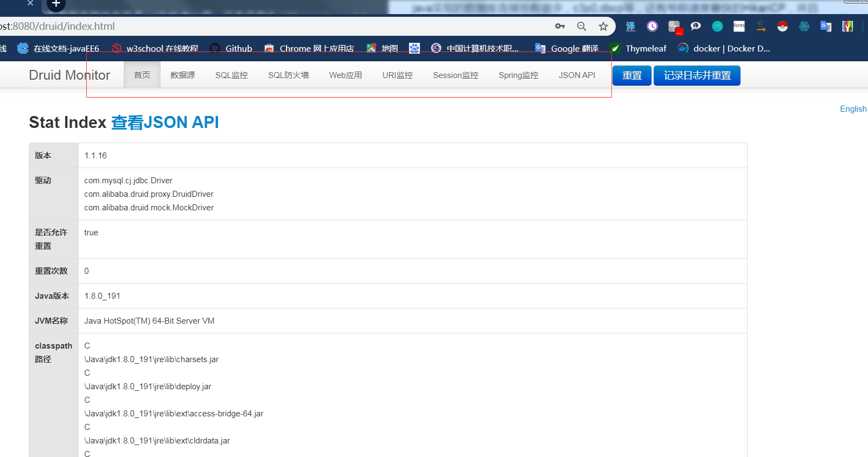Open the 在线文档-javaEE6 bookmark
The height and width of the screenshot is (457, 868).
[x=59, y=48]
